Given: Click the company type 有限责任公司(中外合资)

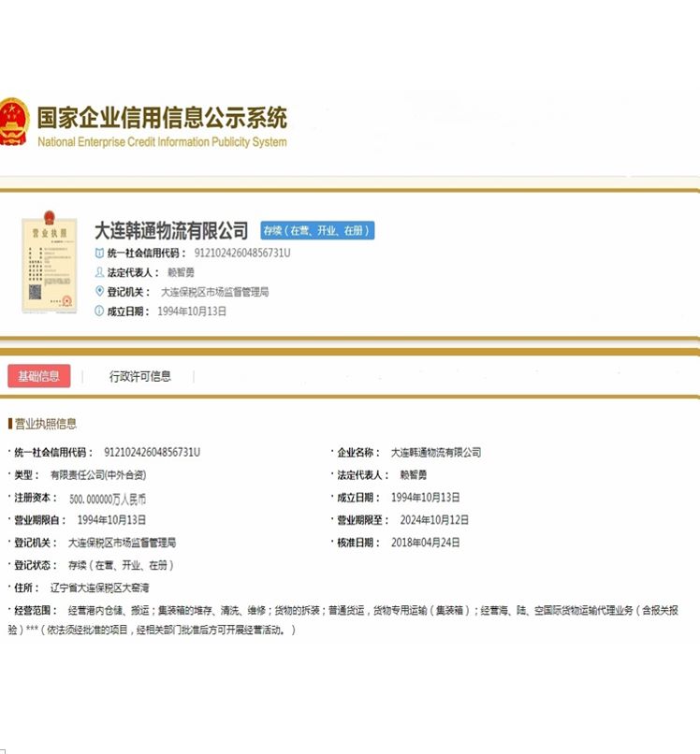Looking at the screenshot, I should (x=98, y=475).
